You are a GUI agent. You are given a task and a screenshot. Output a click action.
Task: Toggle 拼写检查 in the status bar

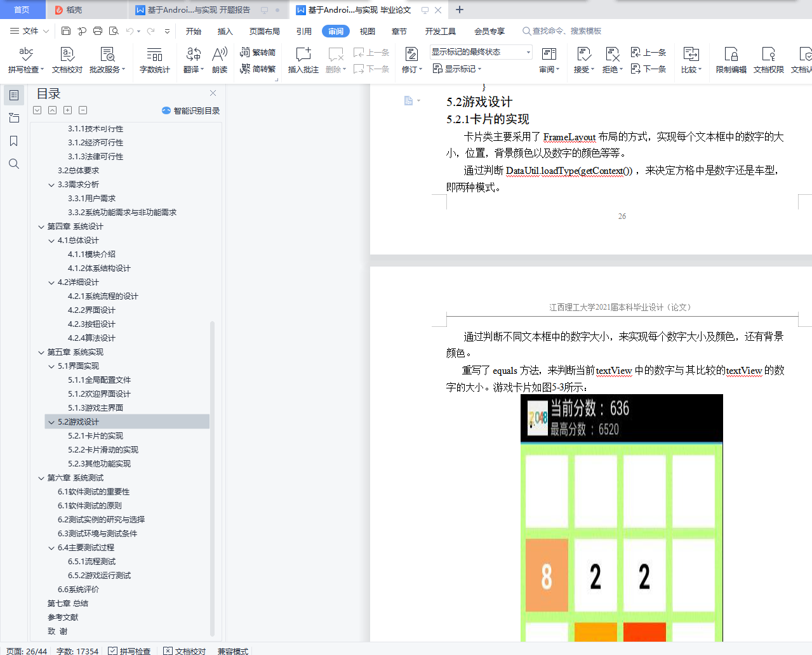(x=129, y=651)
